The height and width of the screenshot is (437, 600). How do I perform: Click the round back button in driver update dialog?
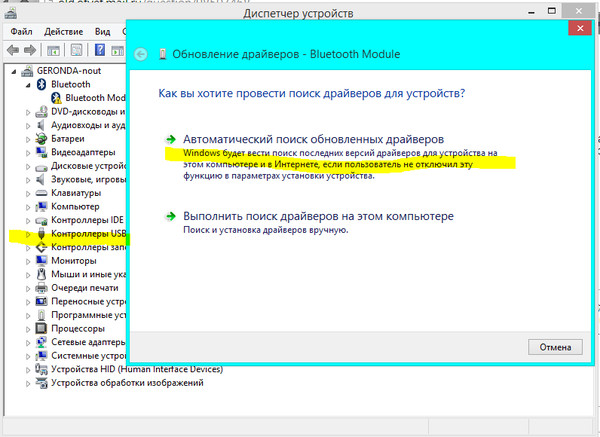(x=141, y=54)
